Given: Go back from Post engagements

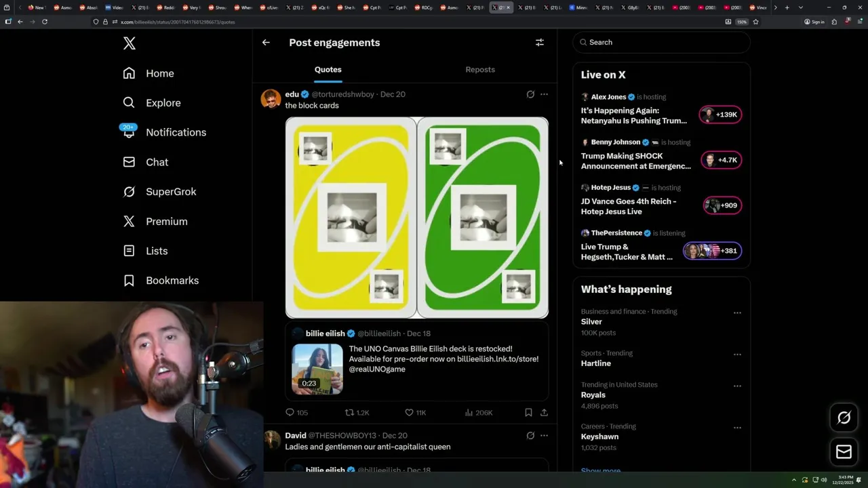Looking at the screenshot, I should point(266,42).
